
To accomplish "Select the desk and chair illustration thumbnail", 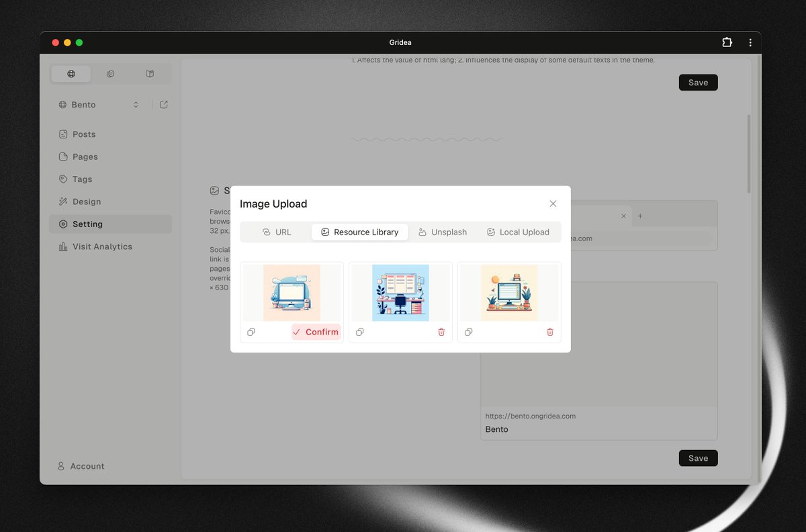I will tap(400, 292).
